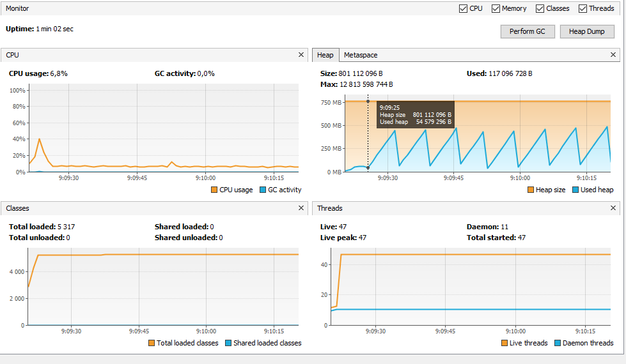Click the Heap Dump button

pyautogui.click(x=586, y=31)
